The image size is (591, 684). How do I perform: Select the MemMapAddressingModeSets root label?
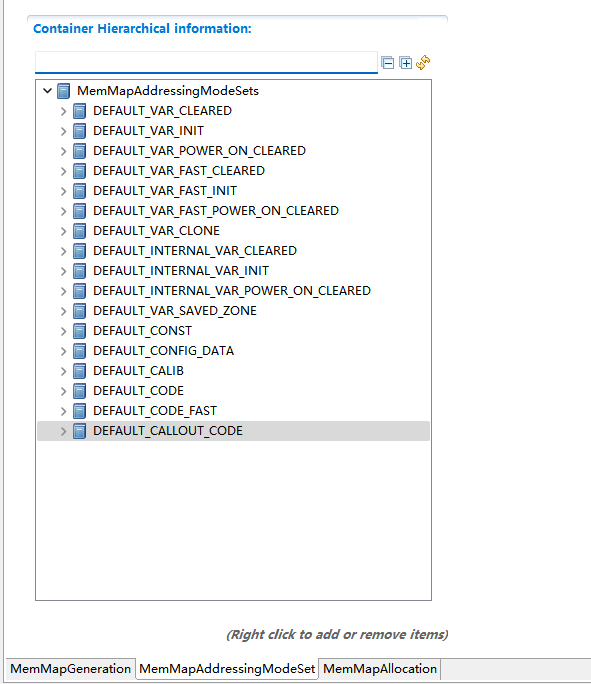click(x=168, y=91)
